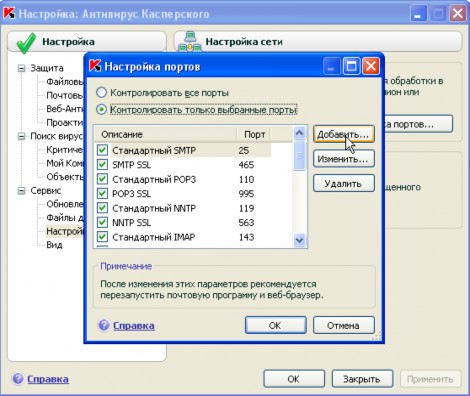Image resolution: width=470 pixels, height=396 pixels.
Task: Select the Стандартный SMTP row text
Action: pyautogui.click(x=154, y=150)
